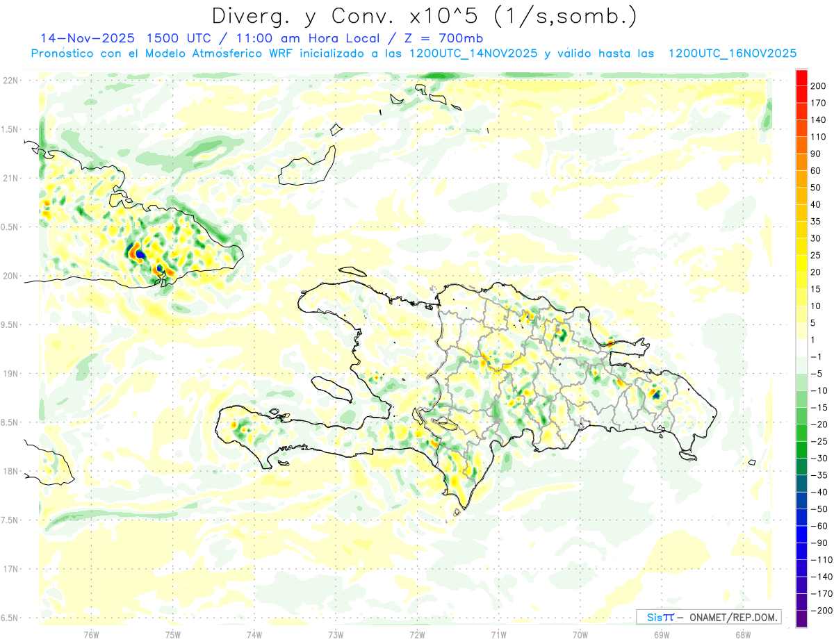Click the "74W" longitude label
Screen dimensions: 834x644
click(254, 635)
